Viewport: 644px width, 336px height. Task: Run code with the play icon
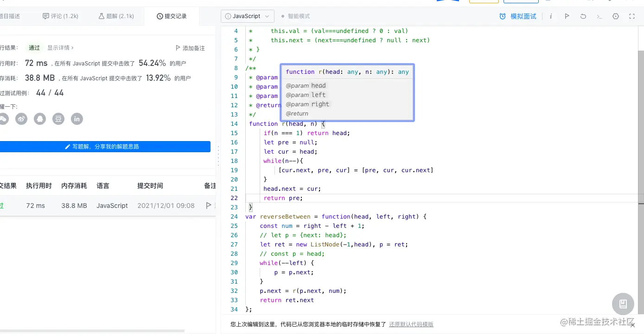(567, 16)
